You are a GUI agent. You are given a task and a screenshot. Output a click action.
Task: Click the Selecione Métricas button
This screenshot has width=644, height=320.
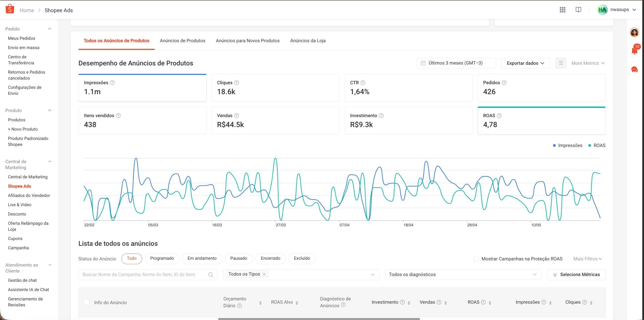[576, 274]
